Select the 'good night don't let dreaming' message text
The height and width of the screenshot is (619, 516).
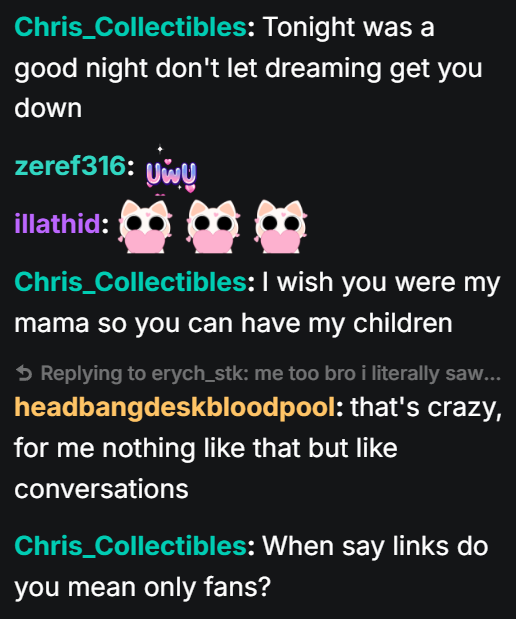248,69
